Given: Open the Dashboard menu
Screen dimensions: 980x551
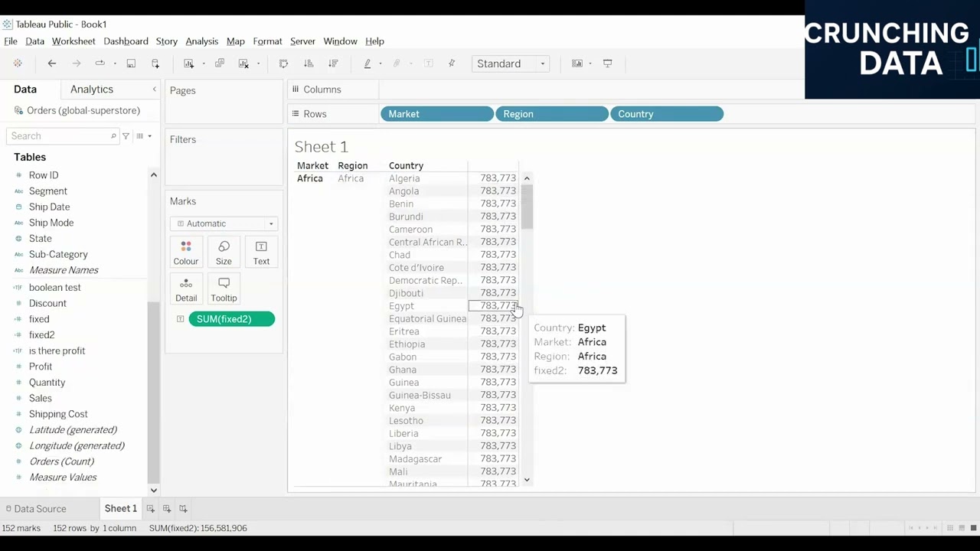Looking at the screenshot, I should tap(126, 41).
